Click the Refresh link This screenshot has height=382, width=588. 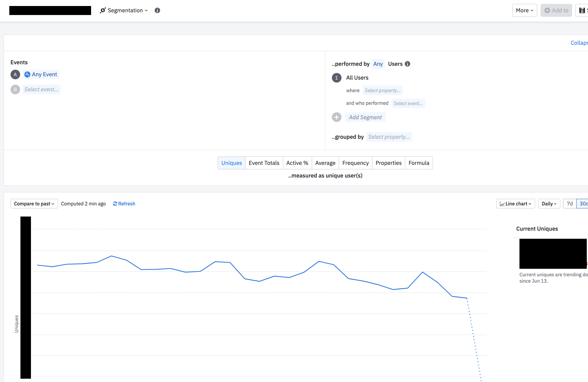(124, 204)
